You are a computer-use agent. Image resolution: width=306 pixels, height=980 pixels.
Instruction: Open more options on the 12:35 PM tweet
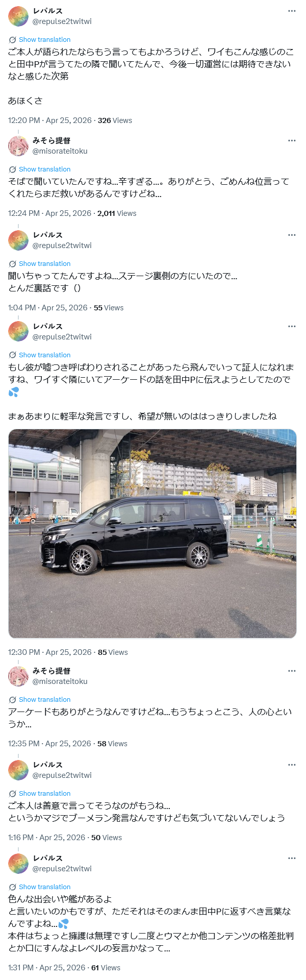pos(292,671)
